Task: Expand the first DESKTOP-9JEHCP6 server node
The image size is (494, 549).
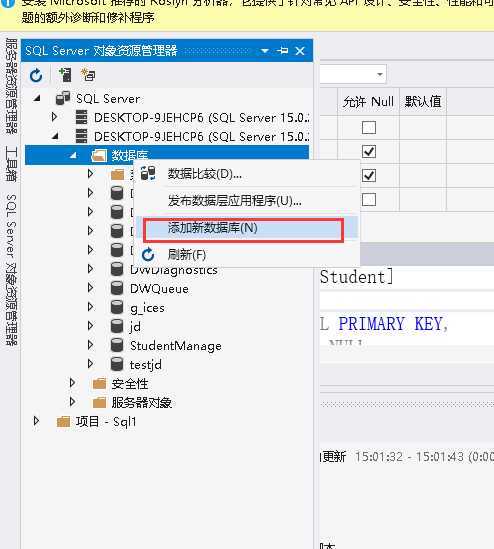Action: click(54, 117)
